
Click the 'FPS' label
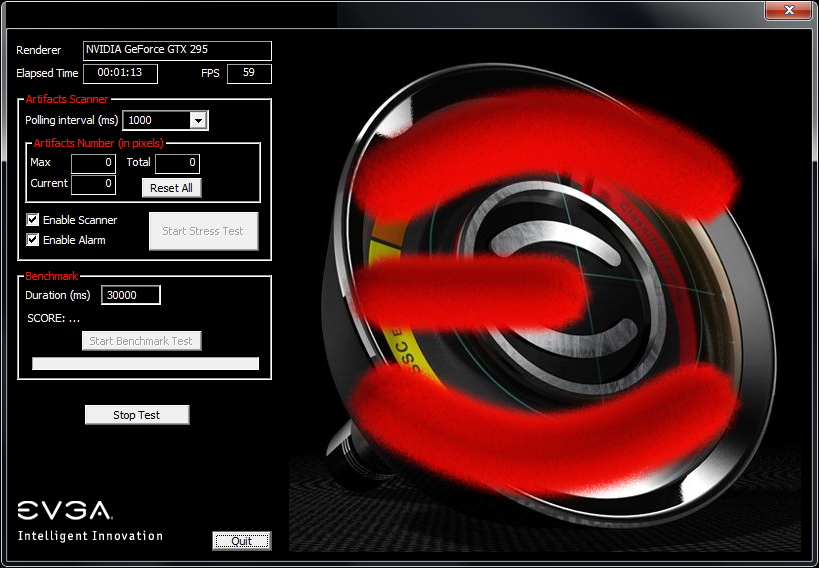coord(210,73)
